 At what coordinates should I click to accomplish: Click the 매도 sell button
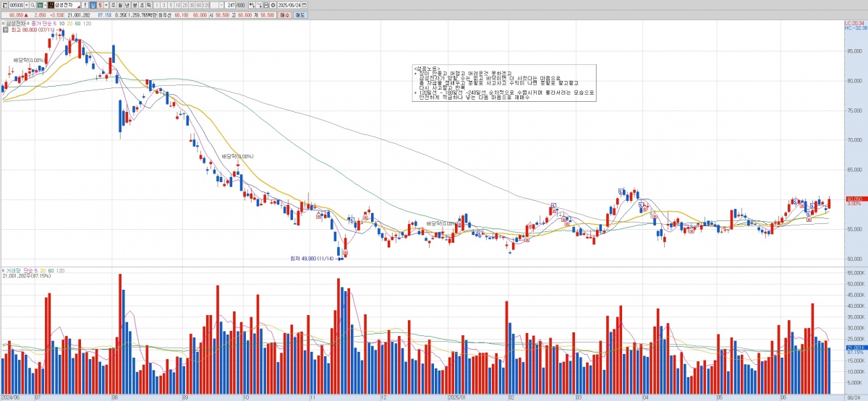pos(300,14)
